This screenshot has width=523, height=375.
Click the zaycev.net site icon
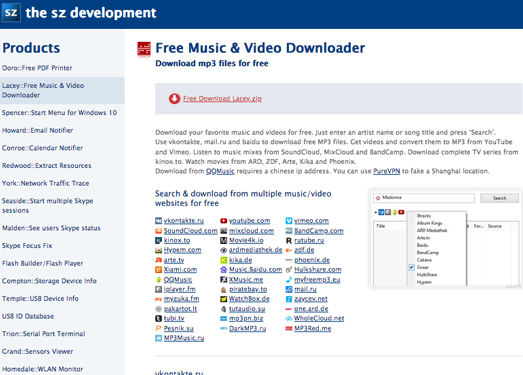click(289, 299)
